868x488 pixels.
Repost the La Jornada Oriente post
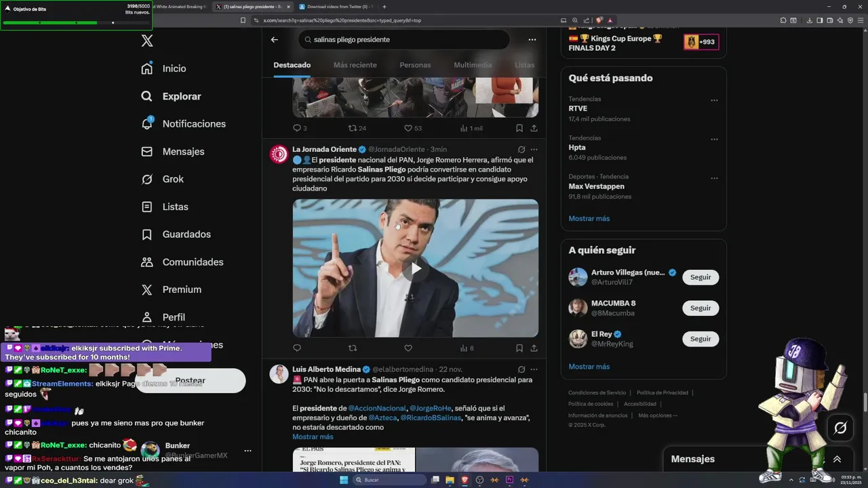point(353,348)
